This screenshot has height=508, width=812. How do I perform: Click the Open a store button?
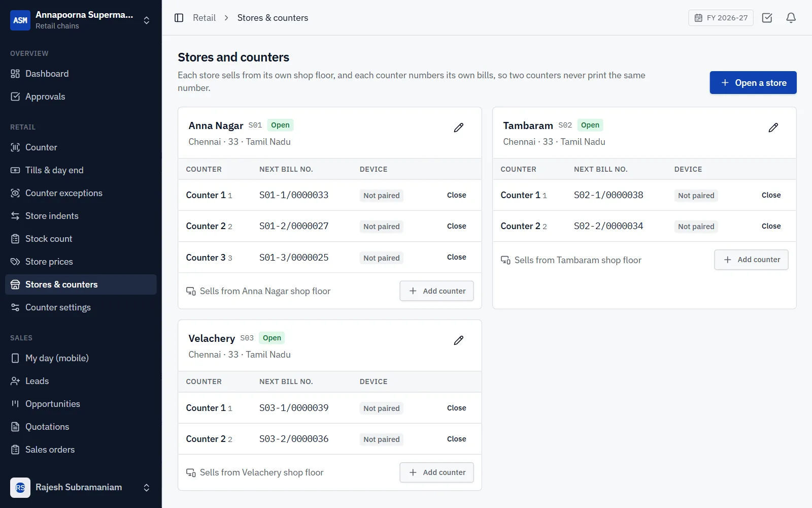point(753,83)
